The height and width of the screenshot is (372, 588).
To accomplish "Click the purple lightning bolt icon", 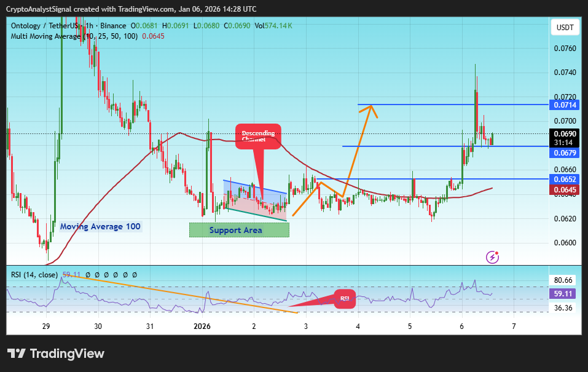I will pyautogui.click(x=492, y=257).
